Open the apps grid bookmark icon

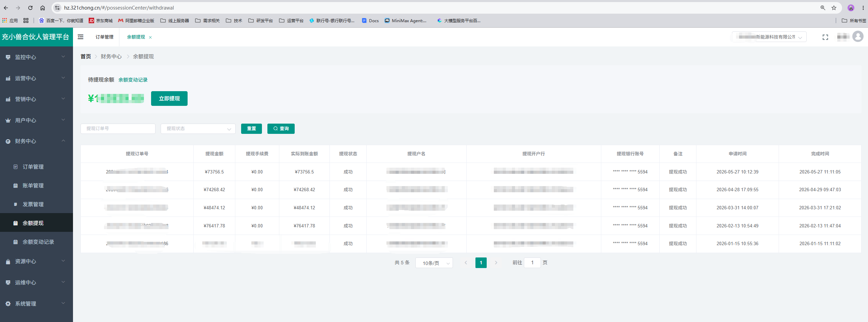click(26, 20)
